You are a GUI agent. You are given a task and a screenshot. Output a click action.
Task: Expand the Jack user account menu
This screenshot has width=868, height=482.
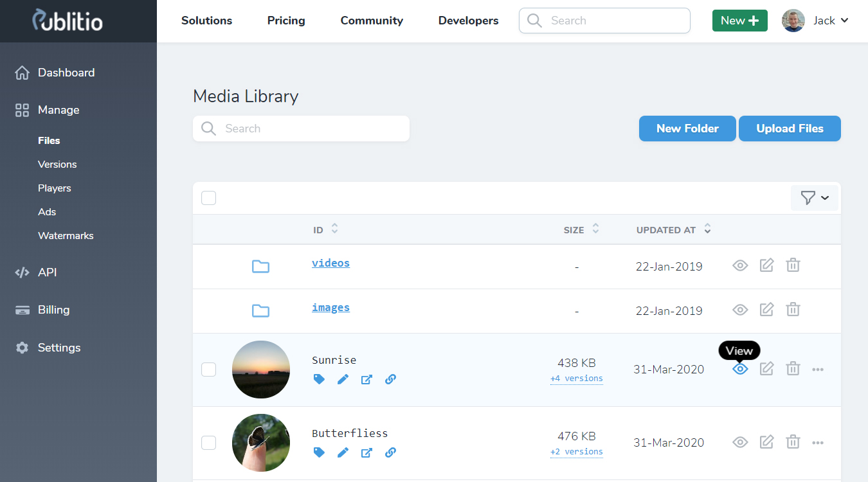click(x=815, y=21)
